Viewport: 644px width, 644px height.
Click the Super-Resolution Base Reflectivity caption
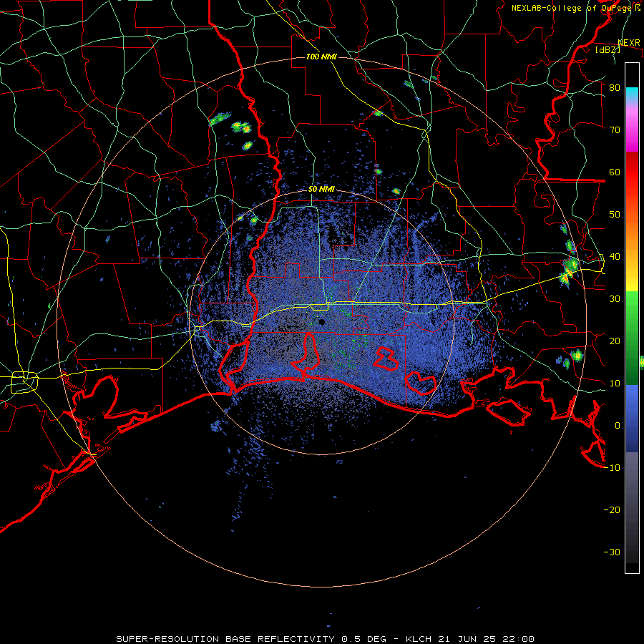pos(326,639)
